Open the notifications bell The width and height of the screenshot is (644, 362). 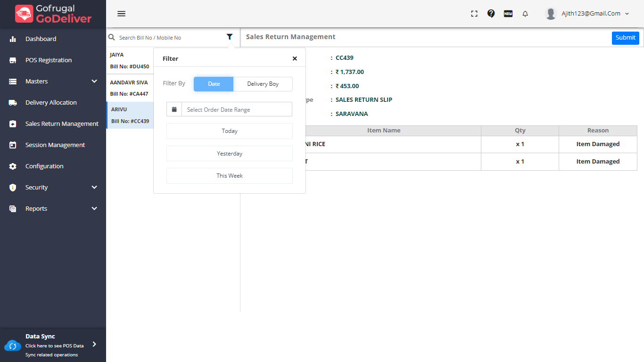coord(525,14)
